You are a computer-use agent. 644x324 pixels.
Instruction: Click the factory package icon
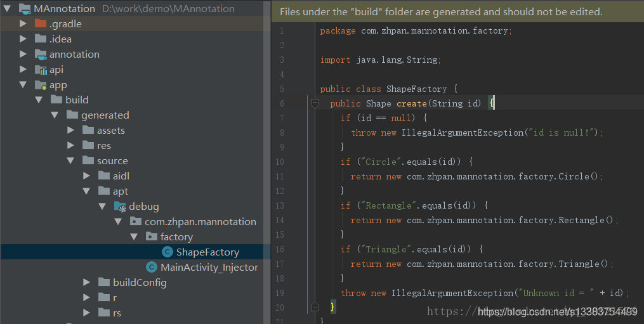coord(152,237)
